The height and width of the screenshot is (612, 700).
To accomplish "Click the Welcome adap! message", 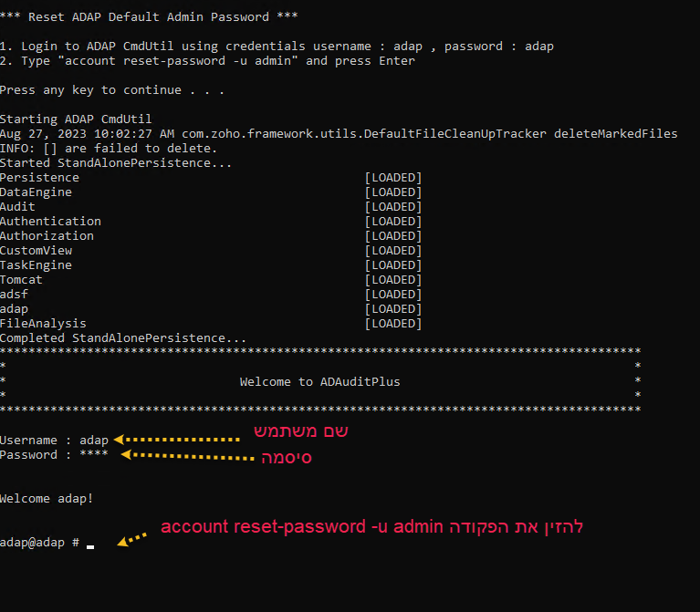I will click(47, 498).
